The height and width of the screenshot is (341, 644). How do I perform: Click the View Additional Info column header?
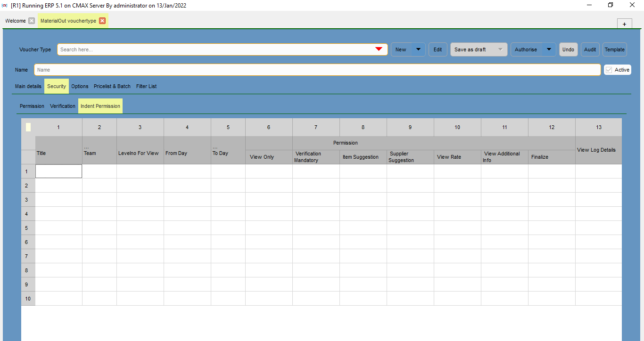point(505,157)
